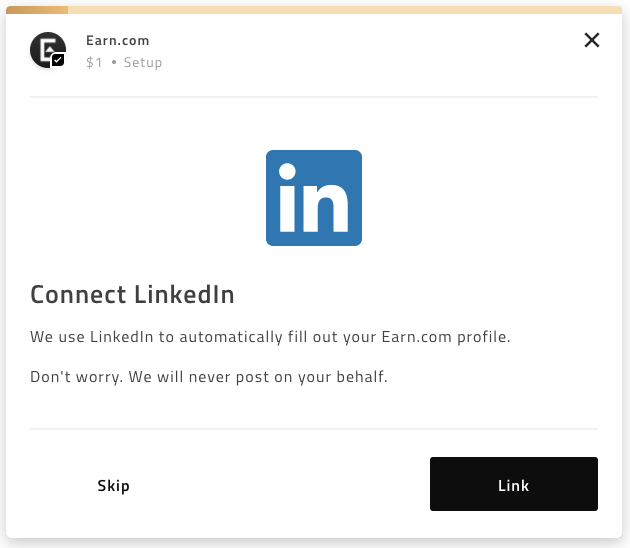The image size is (630, 548).
Task: Close the dialog with the X icon
Action: [591, 40]
